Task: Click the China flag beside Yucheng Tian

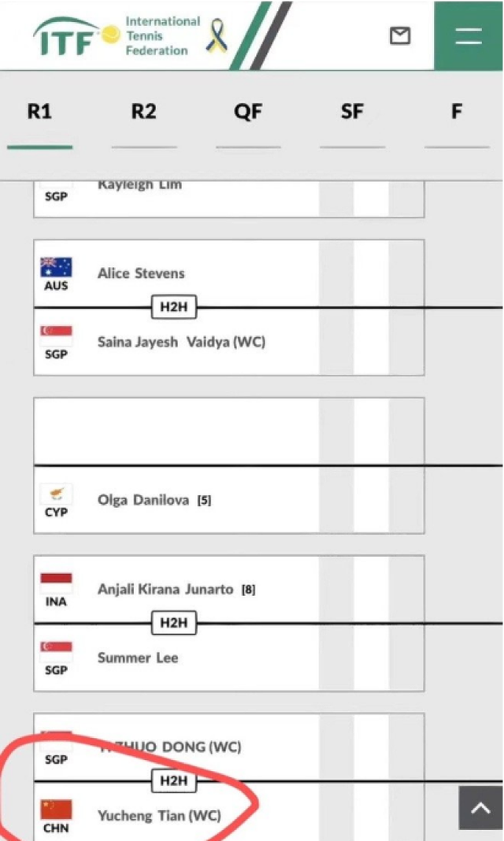Action: coord(56,809)
